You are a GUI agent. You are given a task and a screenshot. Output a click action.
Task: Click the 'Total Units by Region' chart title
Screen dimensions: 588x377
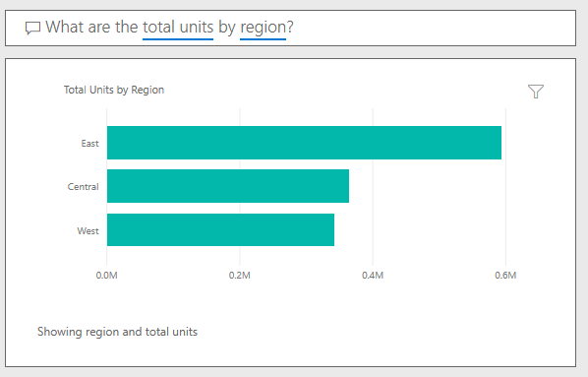114,90
